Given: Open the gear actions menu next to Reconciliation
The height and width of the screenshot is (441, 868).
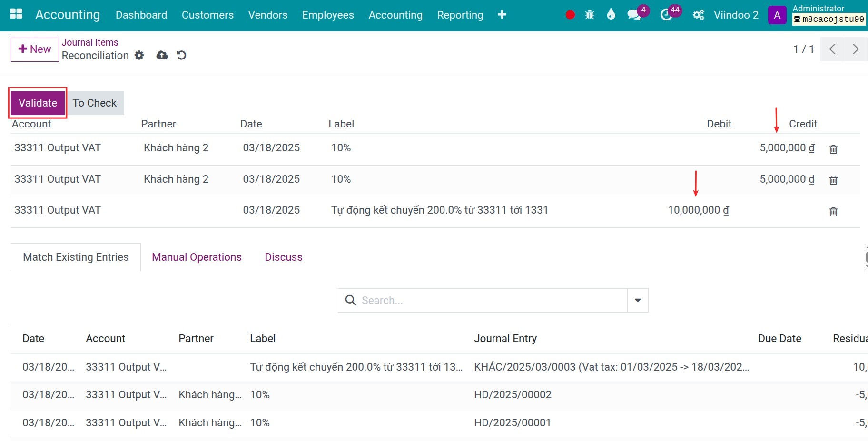Looking at the screenshot, I should pyautogui.click(x=139, y=55).
